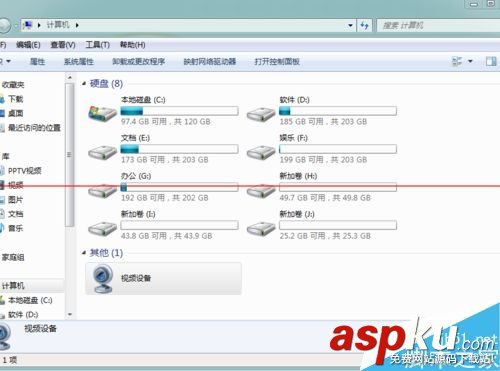Open the 软件 (D:) drive icon
The height and width of the screenshot is (371, 500).
[x=261, y=114]
